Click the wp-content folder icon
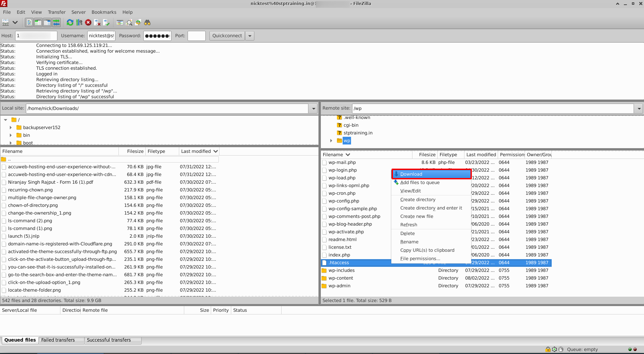The width and height of the screenshot is (644, 354). tap(324, 278)
